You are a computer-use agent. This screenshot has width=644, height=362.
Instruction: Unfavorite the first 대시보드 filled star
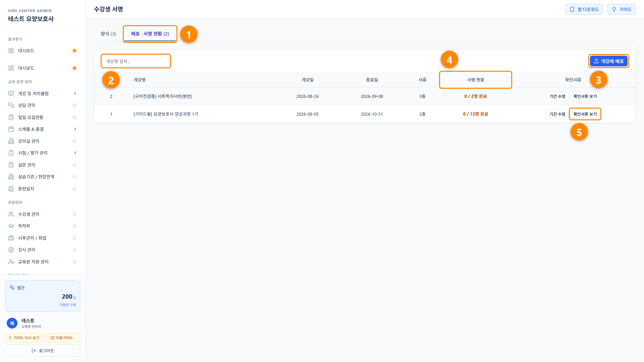pos(74,51)
